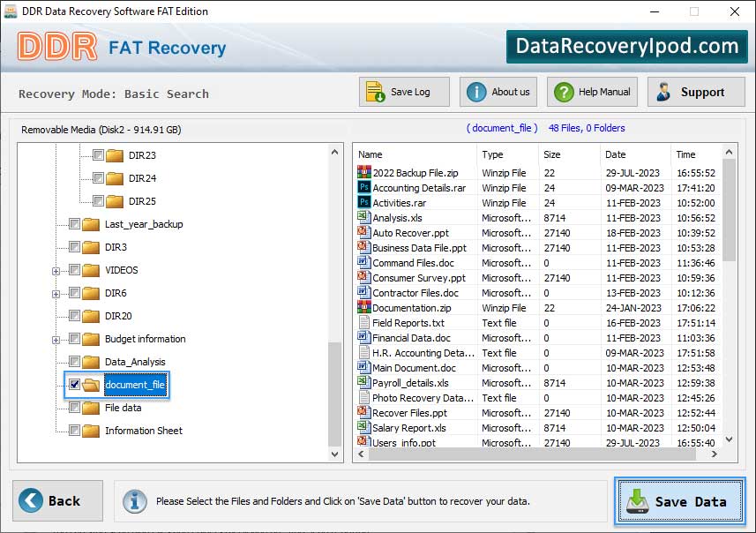Uncheck the document_file checkbox
This screenshot has width=756, height=533.
(x=74, y=385)
